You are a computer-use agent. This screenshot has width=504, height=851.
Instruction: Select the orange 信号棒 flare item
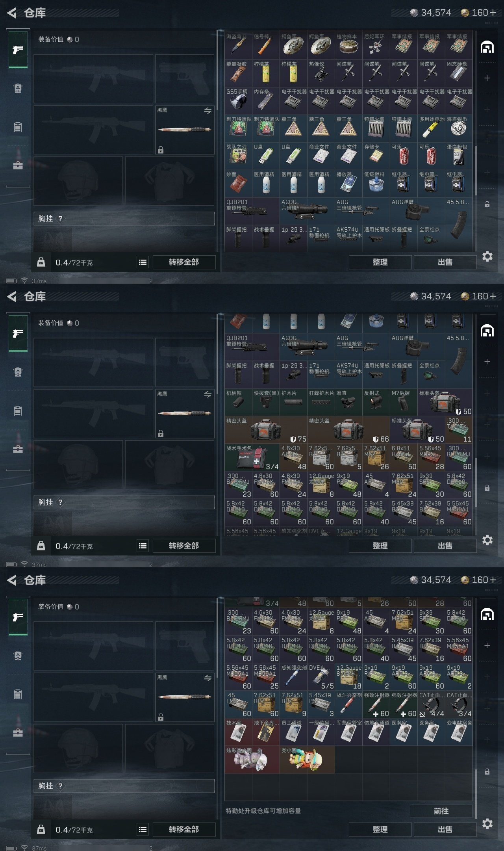266,46
